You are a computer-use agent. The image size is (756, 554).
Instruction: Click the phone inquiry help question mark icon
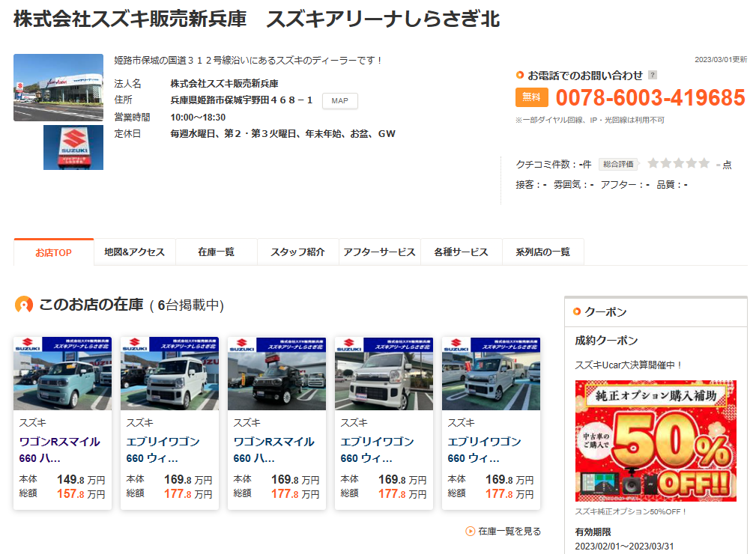[653, 75]
